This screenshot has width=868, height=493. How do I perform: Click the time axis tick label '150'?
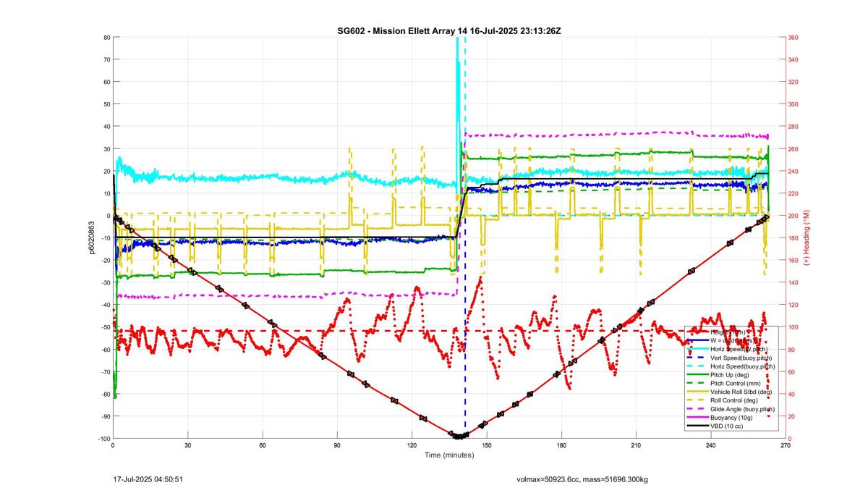pyautogui.click(x=487, y=446)
